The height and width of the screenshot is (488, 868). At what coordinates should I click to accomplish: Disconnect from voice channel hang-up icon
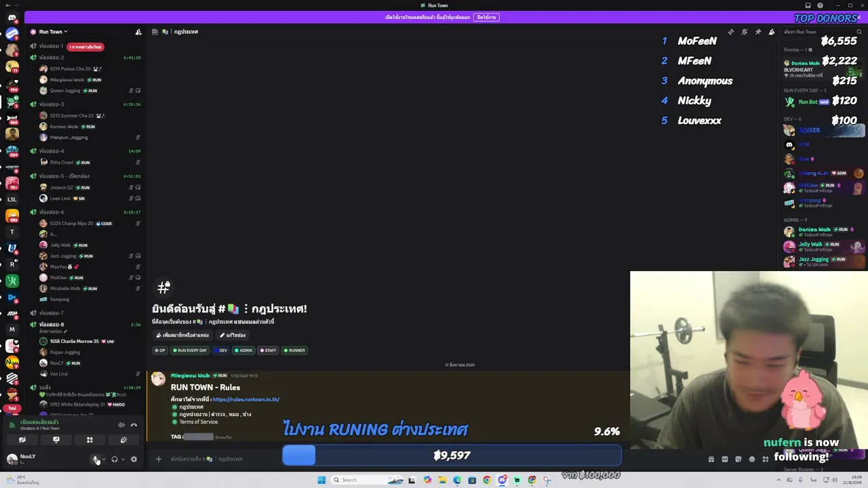click(134, 425)
